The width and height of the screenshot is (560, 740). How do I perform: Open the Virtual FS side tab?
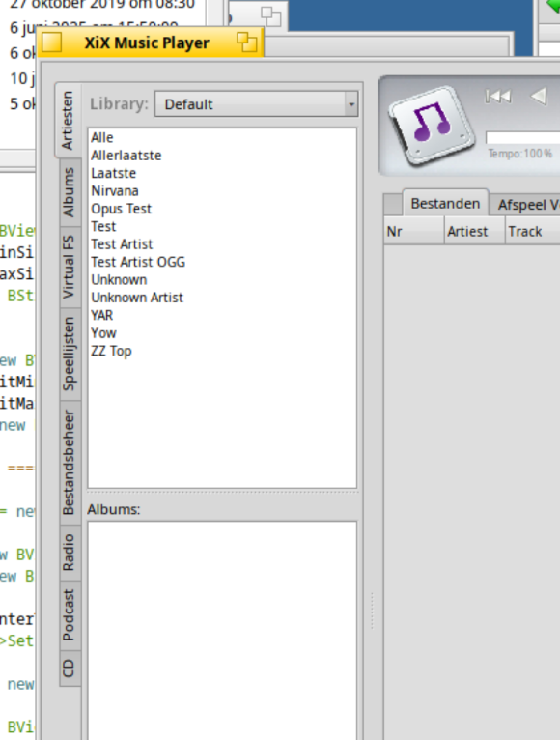pos(69,267)
